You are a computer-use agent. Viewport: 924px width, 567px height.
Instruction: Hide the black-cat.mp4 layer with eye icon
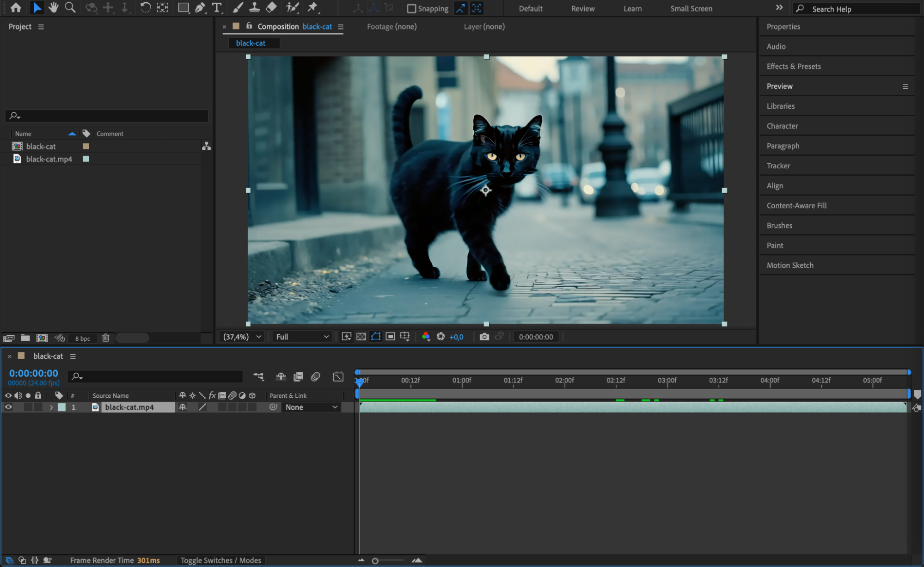8,407
